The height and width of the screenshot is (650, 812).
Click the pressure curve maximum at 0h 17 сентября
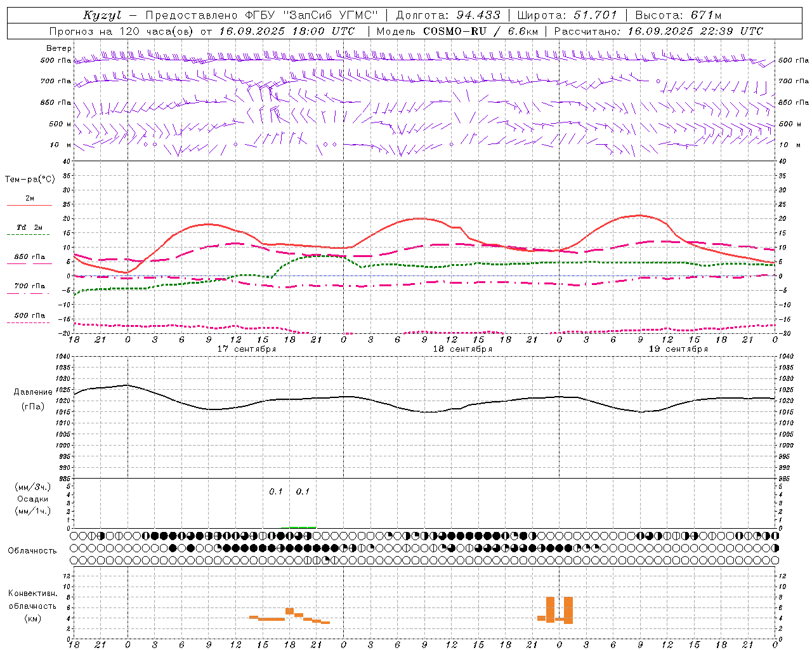[128, 385]
